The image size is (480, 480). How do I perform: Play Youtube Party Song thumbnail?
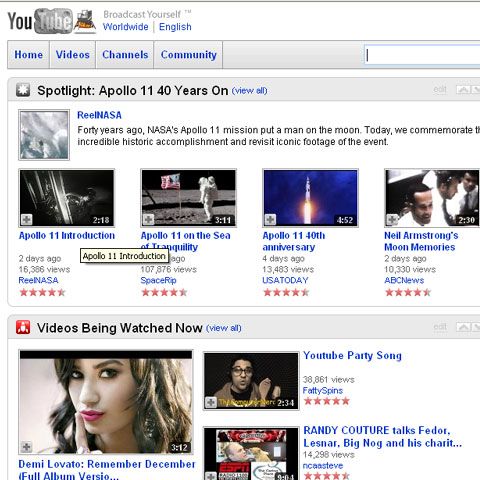click(x=251, y=381)
